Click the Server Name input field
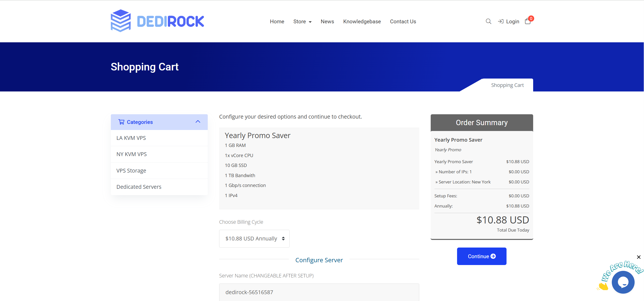The width and height of the screenshot is (644, 301). 319,292
